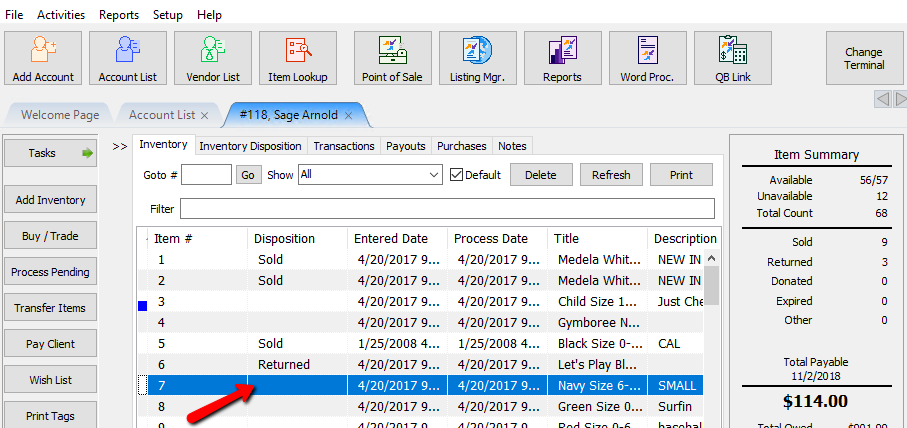Click the Description column header
Screen dimensions: 907x428
684,238
